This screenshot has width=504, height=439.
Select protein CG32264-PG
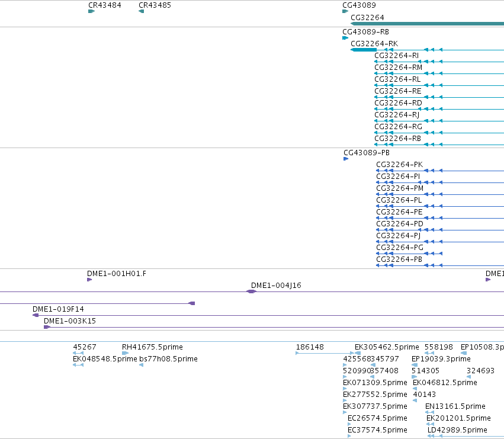point(400,247)
